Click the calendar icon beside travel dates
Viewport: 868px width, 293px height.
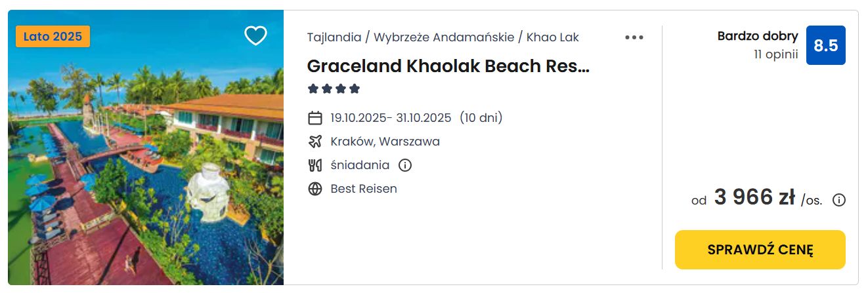coord(315,118)
